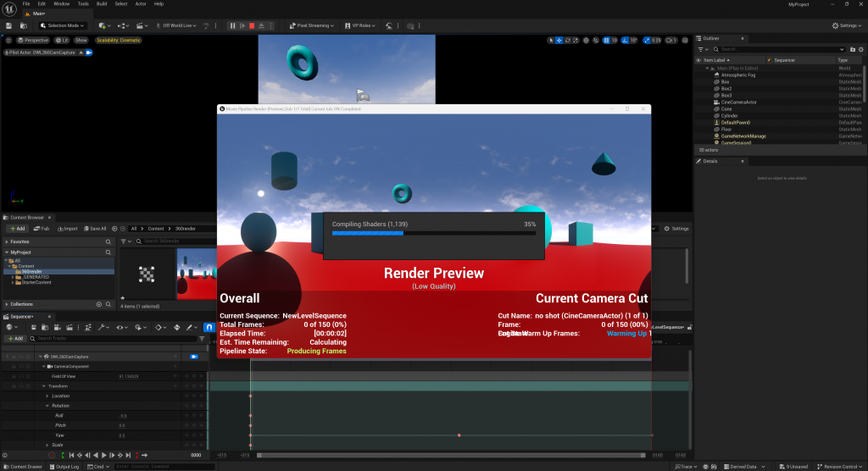Toggle camera lock on OWL360CamCapture track
This screenshot has height=471, width=868.
coord(194,357)
